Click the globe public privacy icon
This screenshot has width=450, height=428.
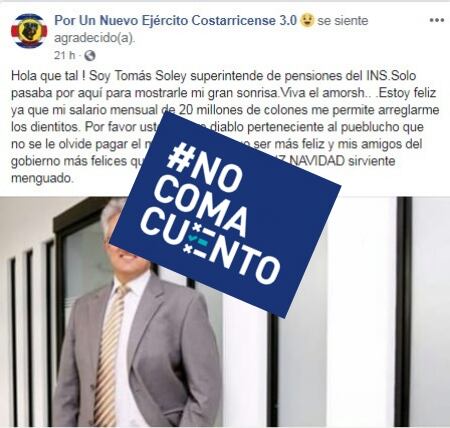coord(90,55)
